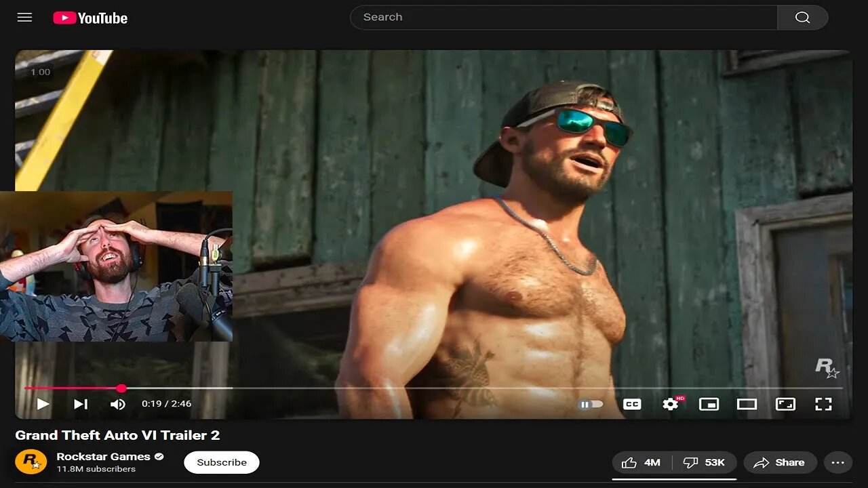This screenshot has width=868, height=488.
Task: Go to YouTube home via logo
Action: (90, 18)
